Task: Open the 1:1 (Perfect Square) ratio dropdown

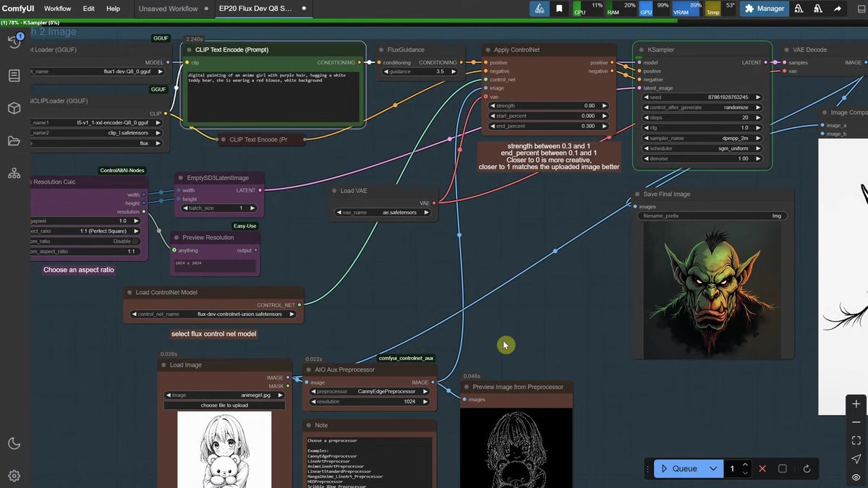Action: coord(85,231)
